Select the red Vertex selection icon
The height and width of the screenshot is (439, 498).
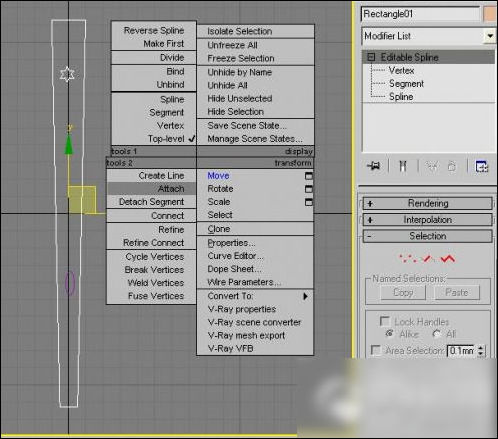click(x=408, y=258)
